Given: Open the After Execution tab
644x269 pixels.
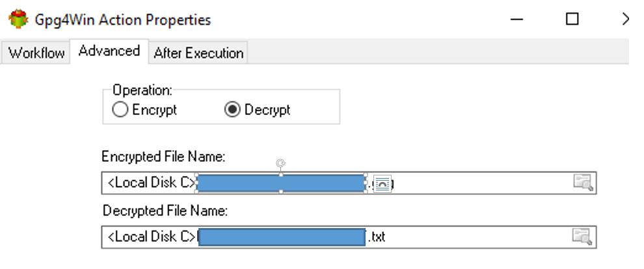Looking at the screenshot, I should 198,53.
